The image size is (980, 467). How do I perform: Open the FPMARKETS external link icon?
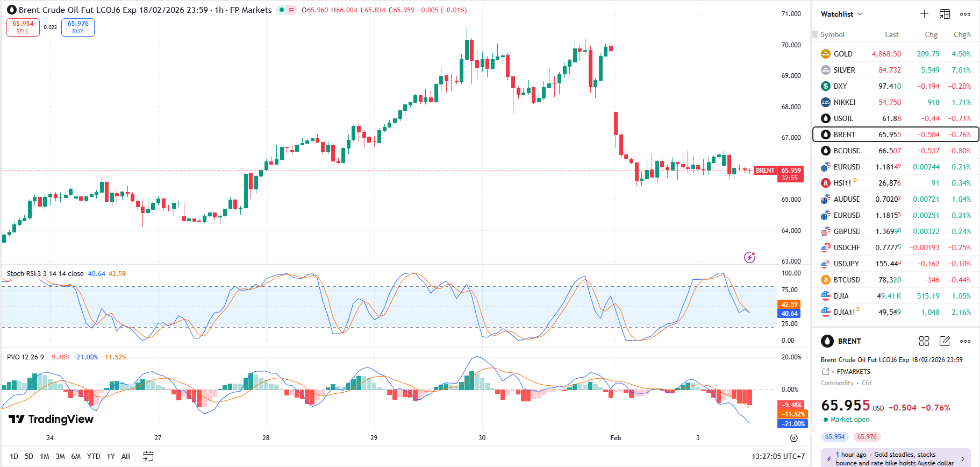tap(826, 372)
